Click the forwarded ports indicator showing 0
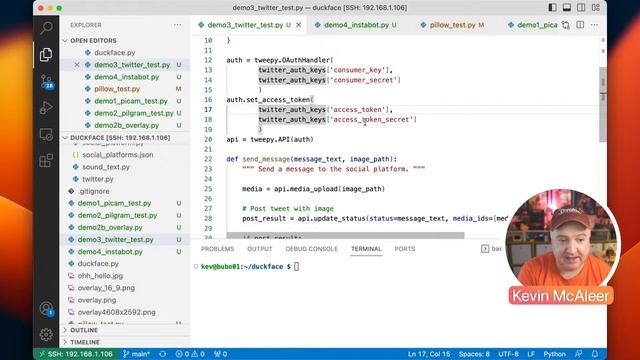The width and height of the screenshot is (640, 360). point(220,354)
